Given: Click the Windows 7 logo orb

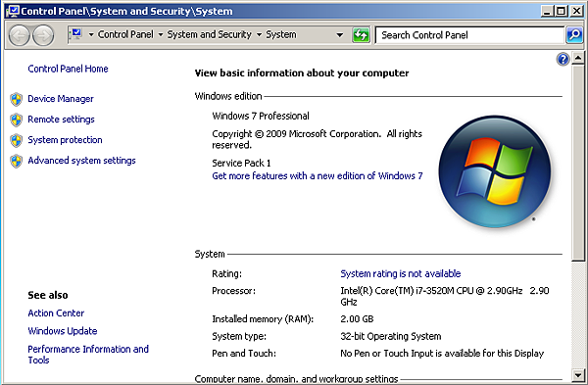Looking at the screenshot, I should coord(495,171).
